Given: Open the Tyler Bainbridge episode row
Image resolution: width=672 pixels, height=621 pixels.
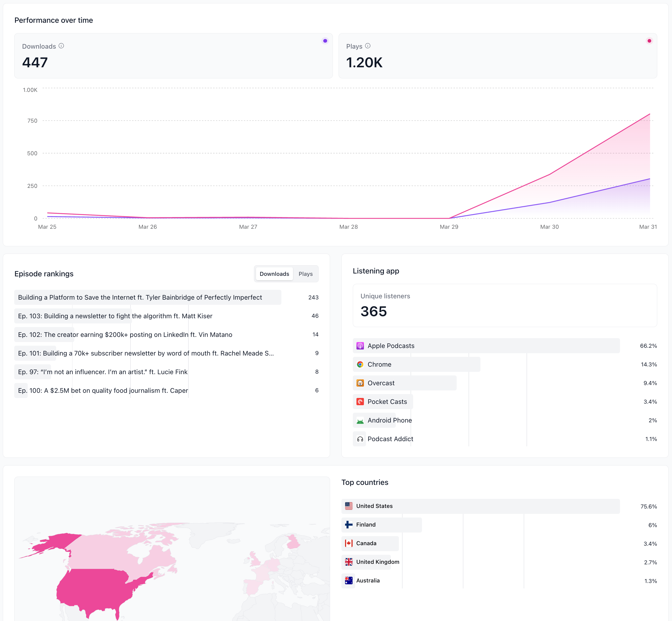Looking at the screenshot, I should coord(140,297).
